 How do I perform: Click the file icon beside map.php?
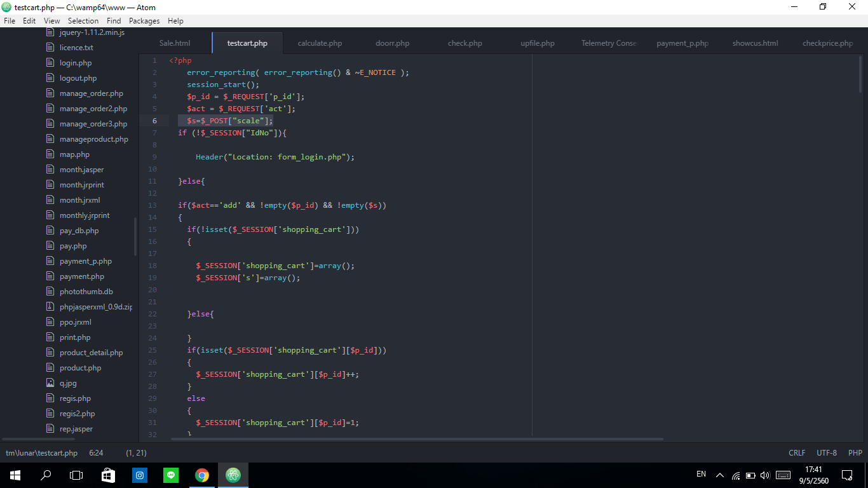tap(50, 154)
